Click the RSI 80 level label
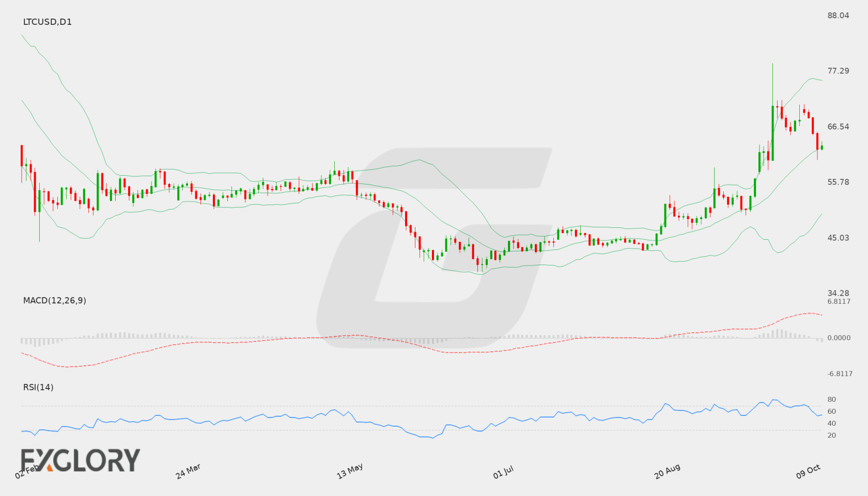The height and width of the screenshot is (496, 868). 832,399
